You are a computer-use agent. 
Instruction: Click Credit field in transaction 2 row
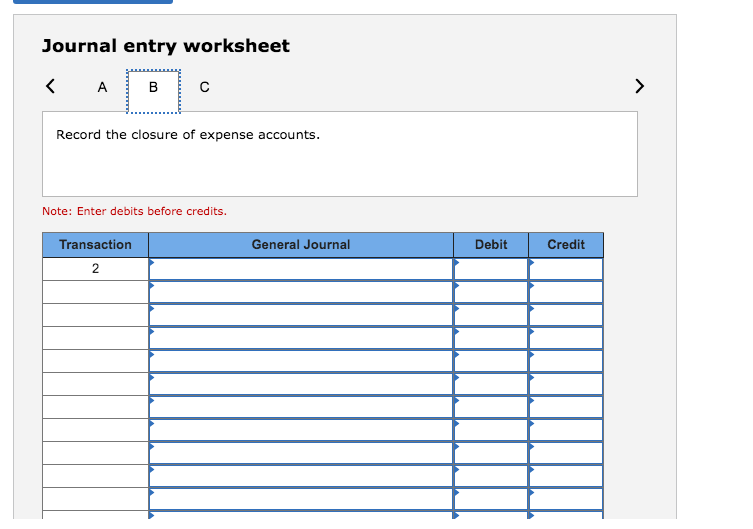(x=566, y=269)
